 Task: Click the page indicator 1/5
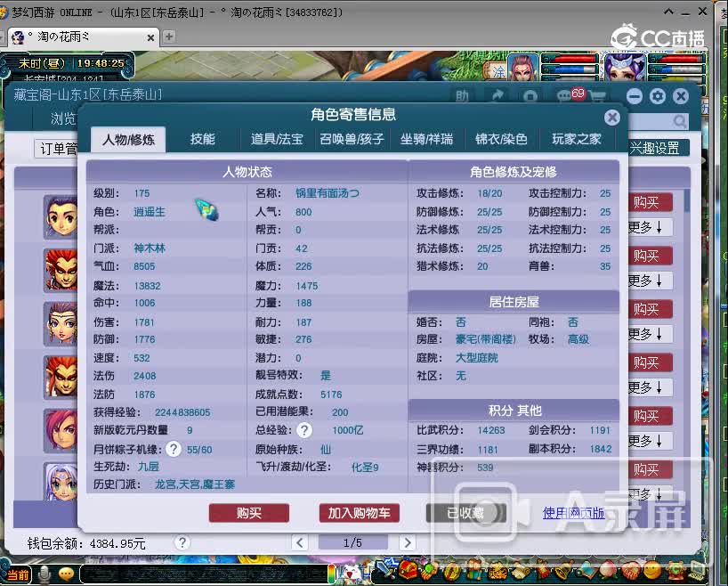352,542
